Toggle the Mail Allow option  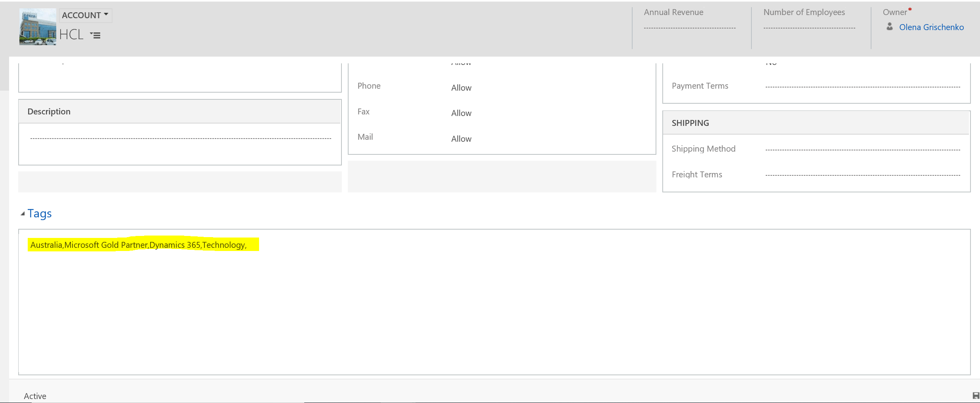(461, 139)
